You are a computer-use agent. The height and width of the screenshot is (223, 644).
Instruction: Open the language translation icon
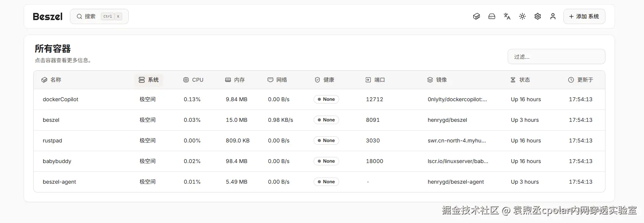[x=507, y=16]
